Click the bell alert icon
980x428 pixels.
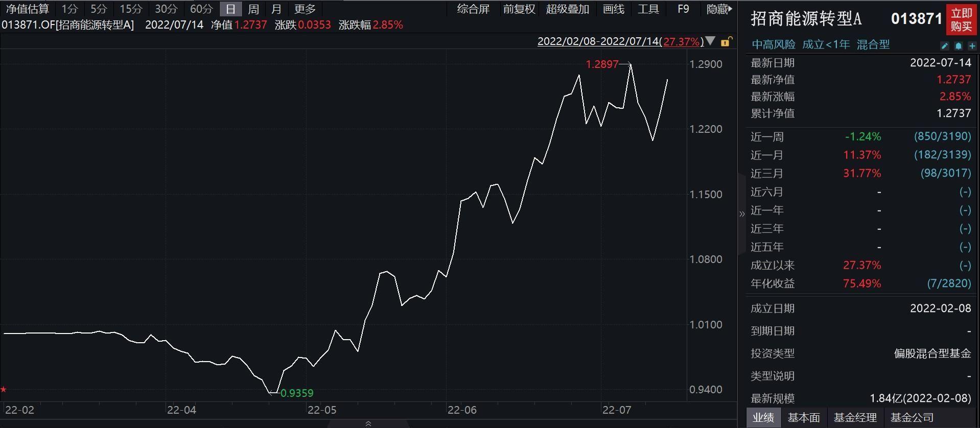click(959, 46)
